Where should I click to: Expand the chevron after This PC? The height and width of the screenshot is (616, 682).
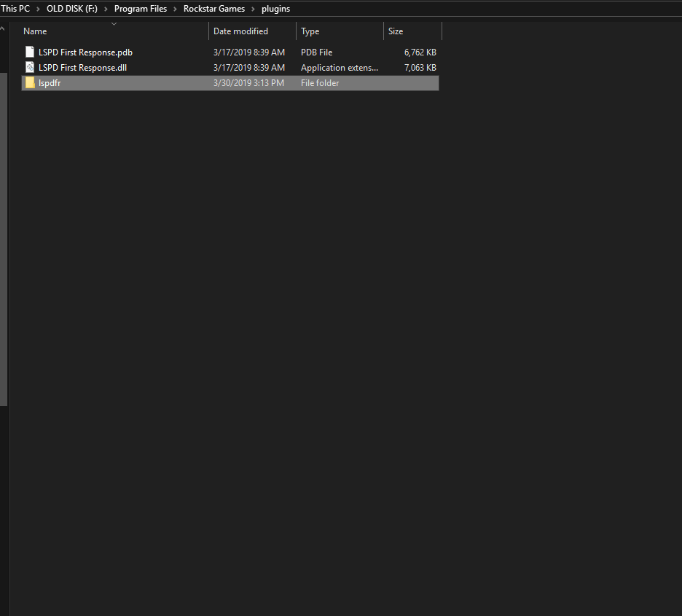38,9
